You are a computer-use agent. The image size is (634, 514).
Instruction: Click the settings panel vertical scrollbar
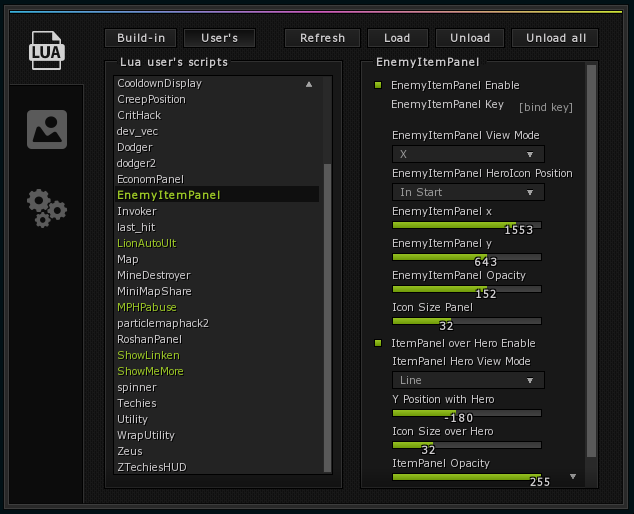coord(592,261)
